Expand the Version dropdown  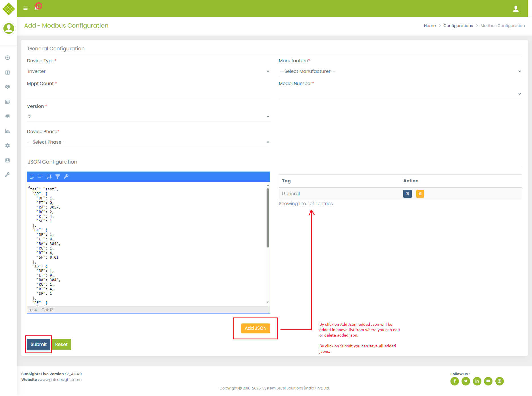(148, 117)
